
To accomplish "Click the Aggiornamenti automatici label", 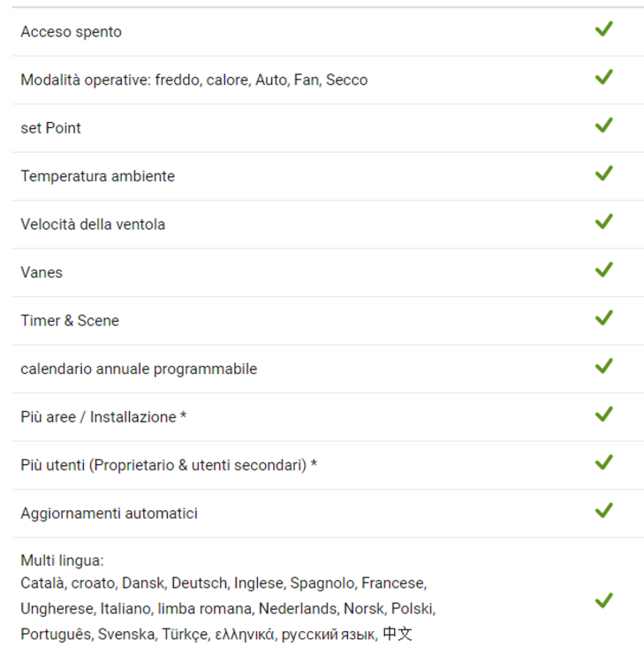I will (x=109, y=514).
